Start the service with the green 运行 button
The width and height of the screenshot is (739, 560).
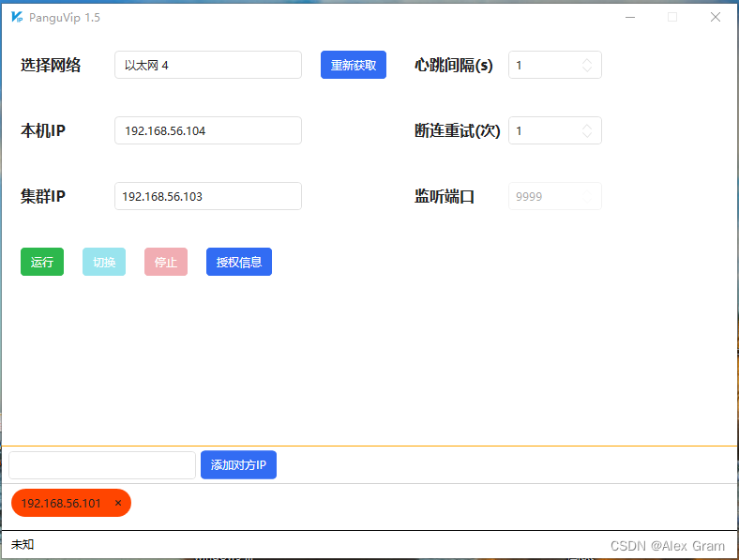point(42,262)
